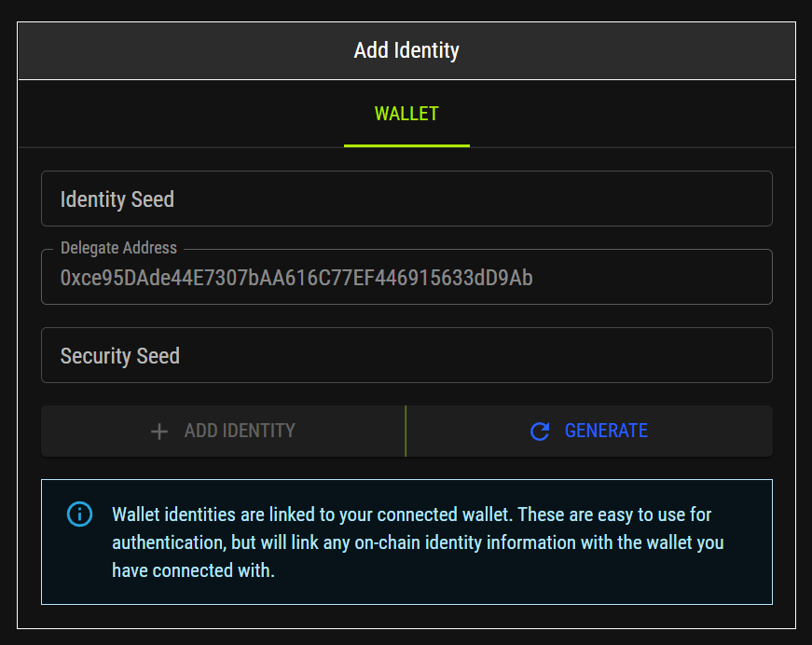Click the wallet identities information message text
The width and height of the screenshot is (812, 645).
click(418, 542)
